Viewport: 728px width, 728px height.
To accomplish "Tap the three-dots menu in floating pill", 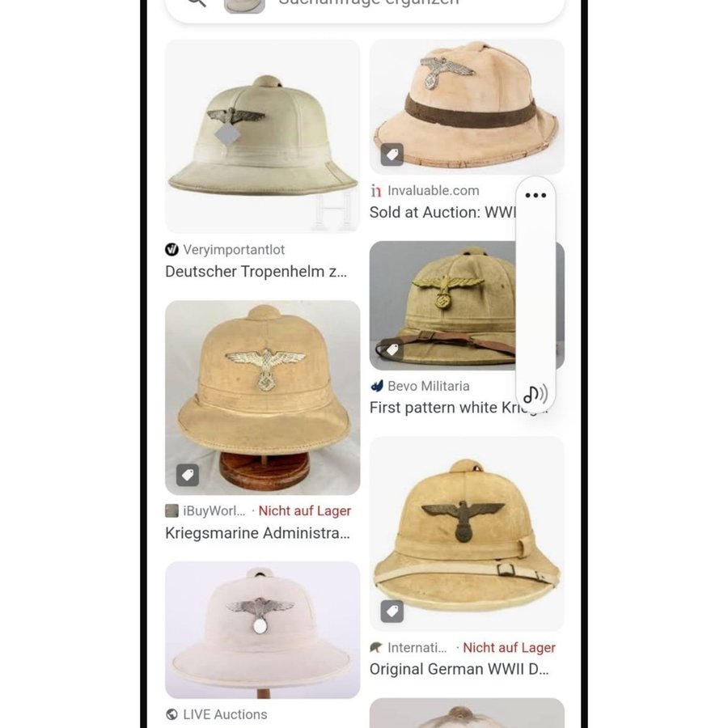I will tap(535, 195).
